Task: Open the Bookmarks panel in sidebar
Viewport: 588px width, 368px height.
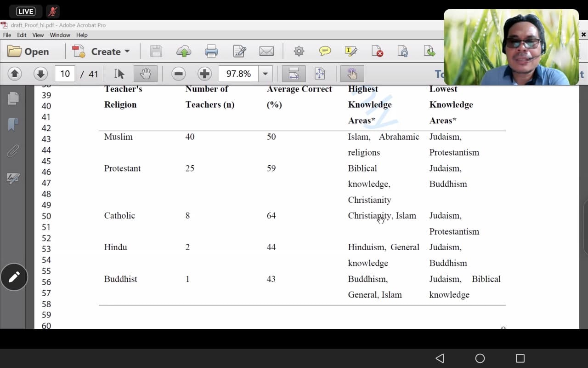Action: tap(13, 124)
